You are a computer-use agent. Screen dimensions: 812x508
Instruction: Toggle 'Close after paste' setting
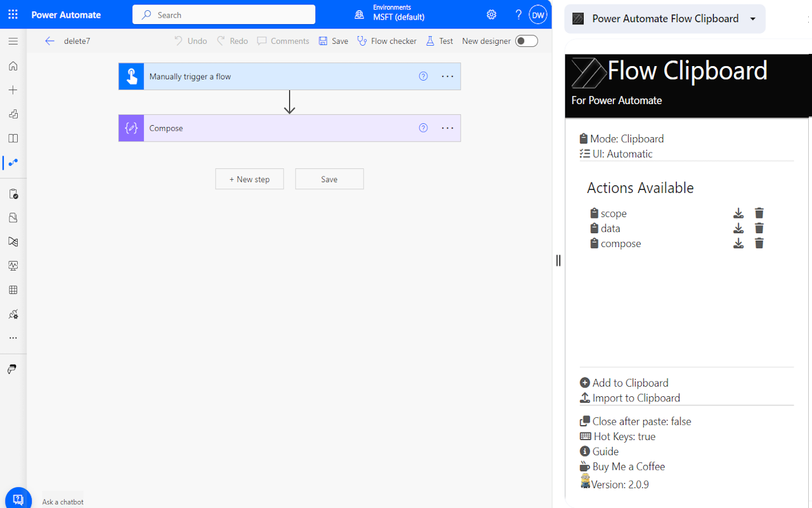click(x=635, y=421)
